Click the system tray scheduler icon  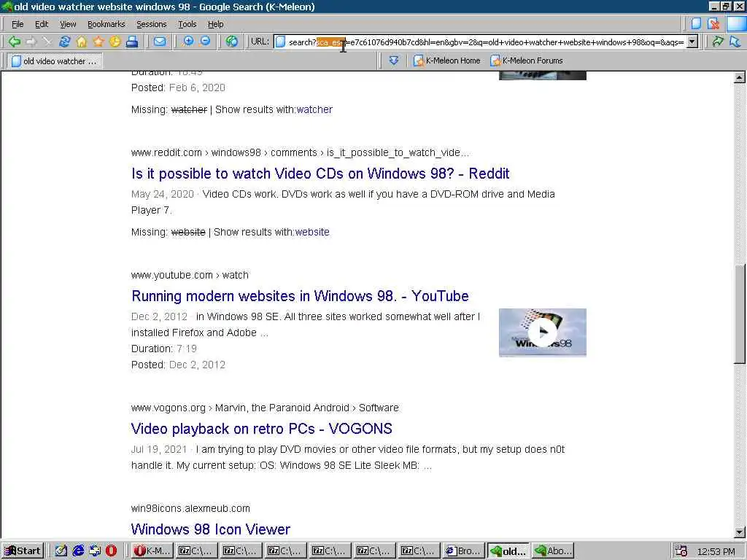point(681,551)
